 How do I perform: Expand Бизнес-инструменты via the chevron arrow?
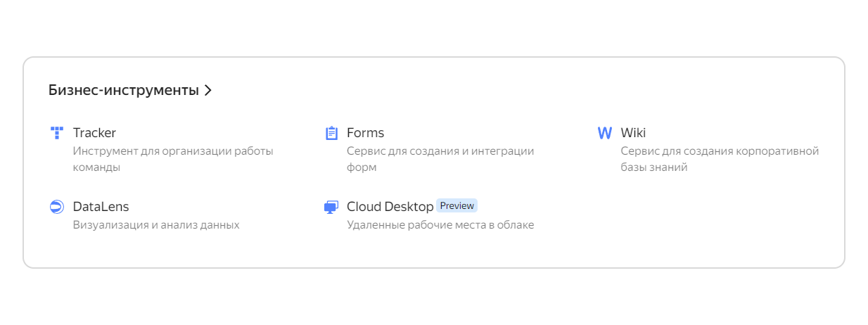pos(208,90)
